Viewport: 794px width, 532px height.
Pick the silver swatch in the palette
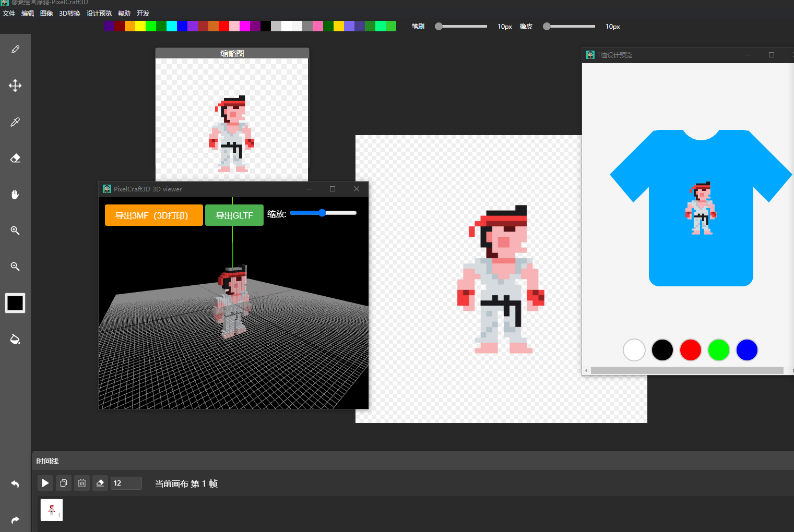coord(276,26)
